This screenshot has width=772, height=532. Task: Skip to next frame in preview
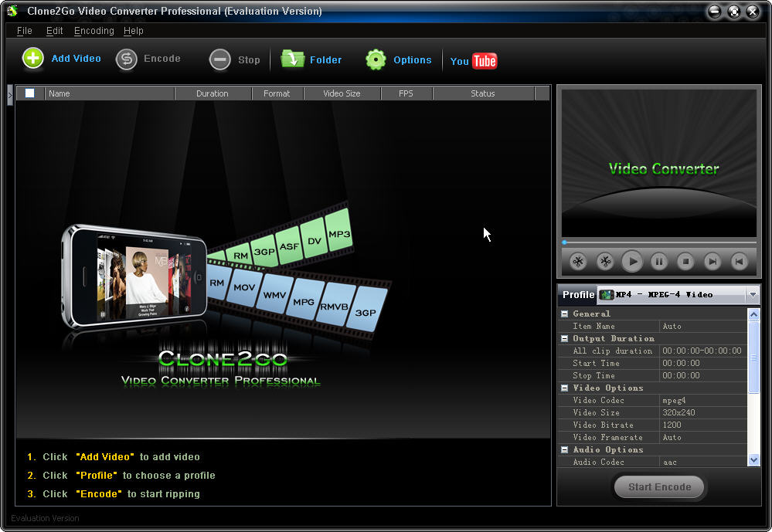coord(712,261)
